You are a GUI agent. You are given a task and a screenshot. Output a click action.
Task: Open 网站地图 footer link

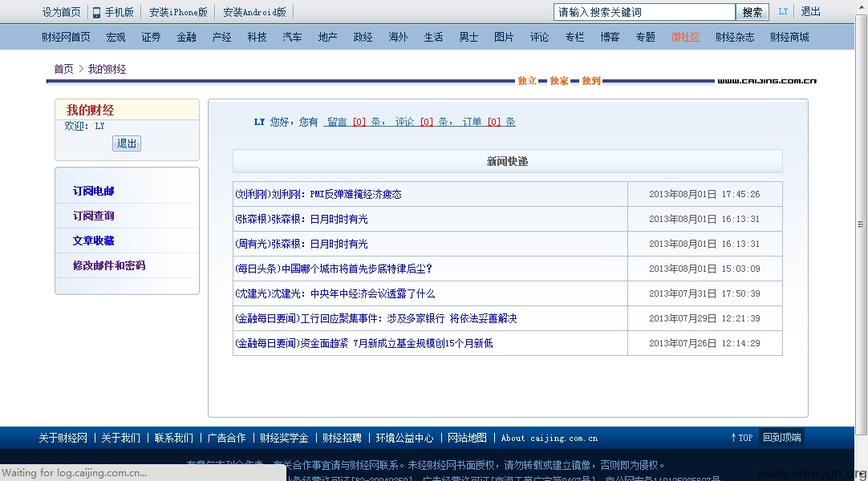[x=467, y=438]
